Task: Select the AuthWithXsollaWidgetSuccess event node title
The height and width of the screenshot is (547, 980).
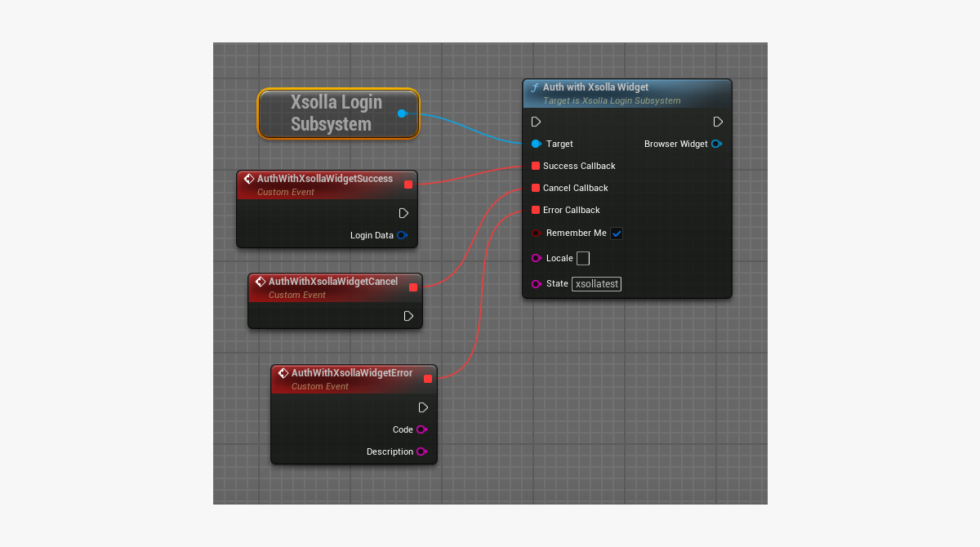Action: [324, 179]
